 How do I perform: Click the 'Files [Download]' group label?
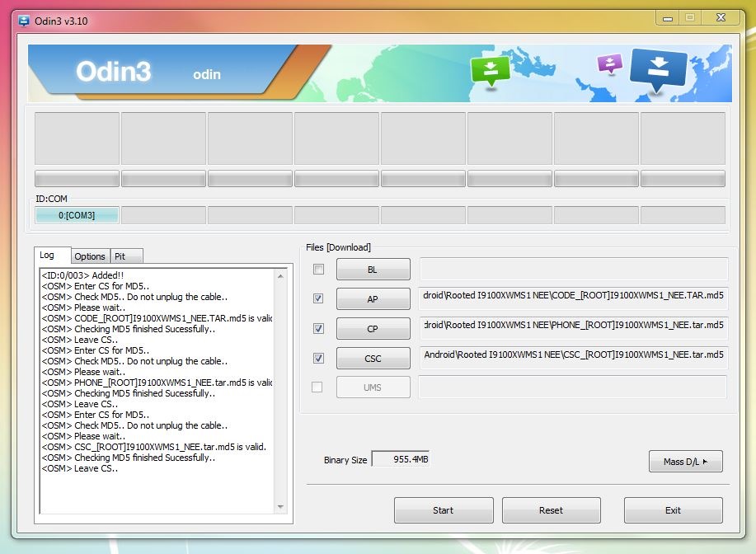339,247
